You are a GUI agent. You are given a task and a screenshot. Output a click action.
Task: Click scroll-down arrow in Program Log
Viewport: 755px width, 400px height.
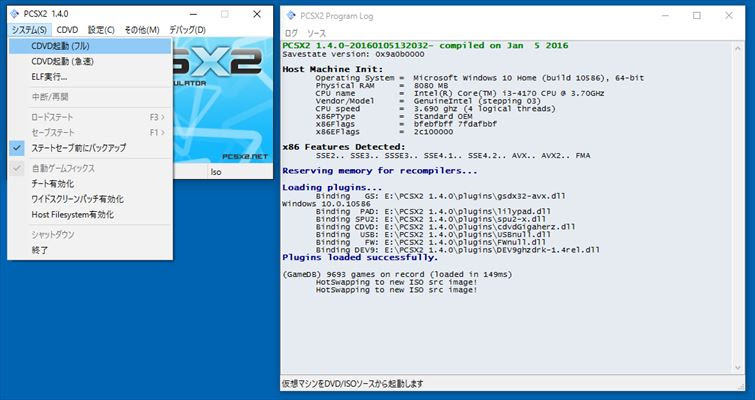[739, 368]
